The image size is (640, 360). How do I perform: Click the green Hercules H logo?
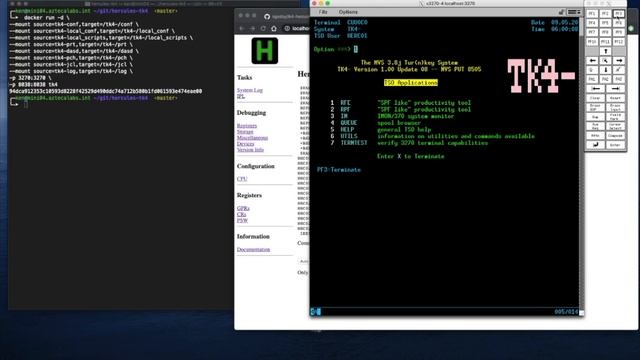pyautogui.click(x=264, y=51)
